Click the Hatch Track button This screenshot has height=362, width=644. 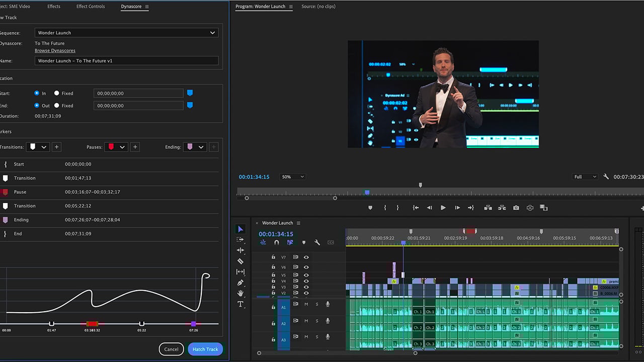coord(205,349)
